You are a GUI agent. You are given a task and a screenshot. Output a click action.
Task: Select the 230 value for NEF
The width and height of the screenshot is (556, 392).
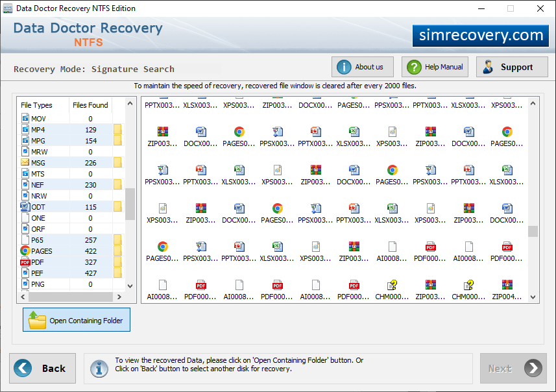[x=91, y=185]
